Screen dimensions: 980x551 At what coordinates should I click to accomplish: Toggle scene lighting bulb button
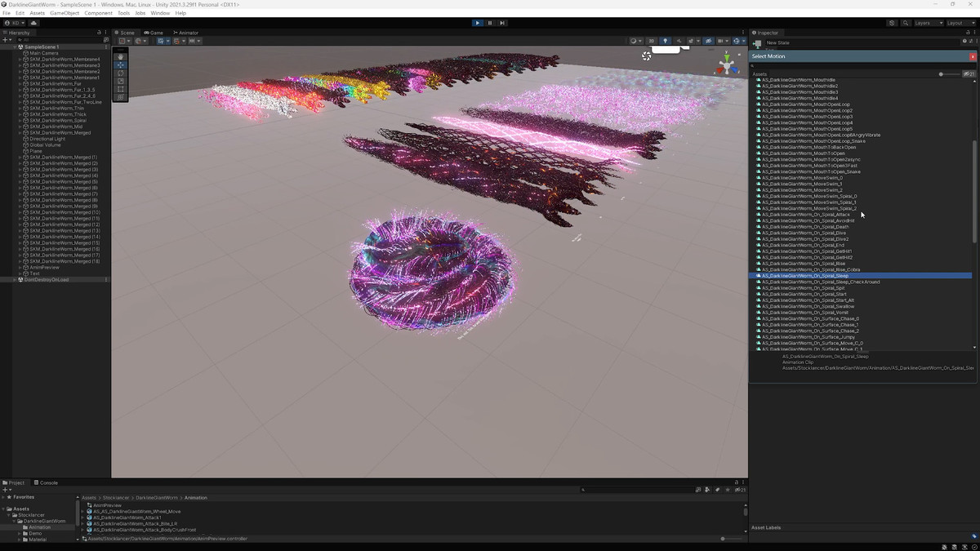pyautogui.click(x=665, y=41)
